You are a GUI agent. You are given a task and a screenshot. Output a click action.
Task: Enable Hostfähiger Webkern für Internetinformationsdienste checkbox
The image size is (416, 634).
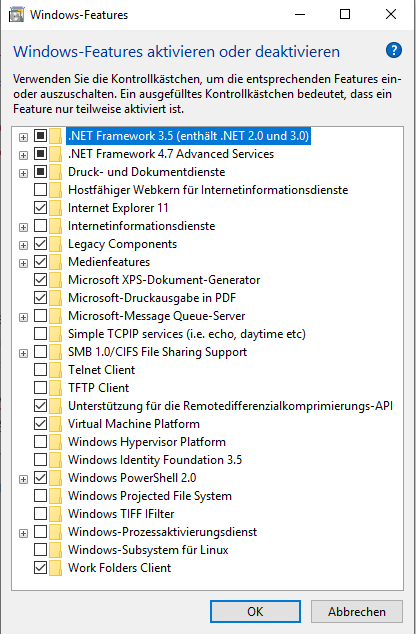[40, 190]
